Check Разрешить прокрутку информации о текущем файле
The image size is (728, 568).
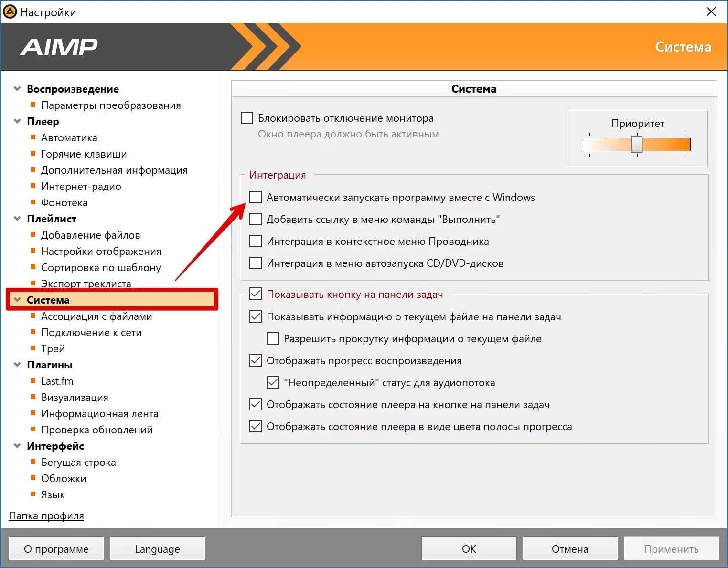(x=273, y=338)
